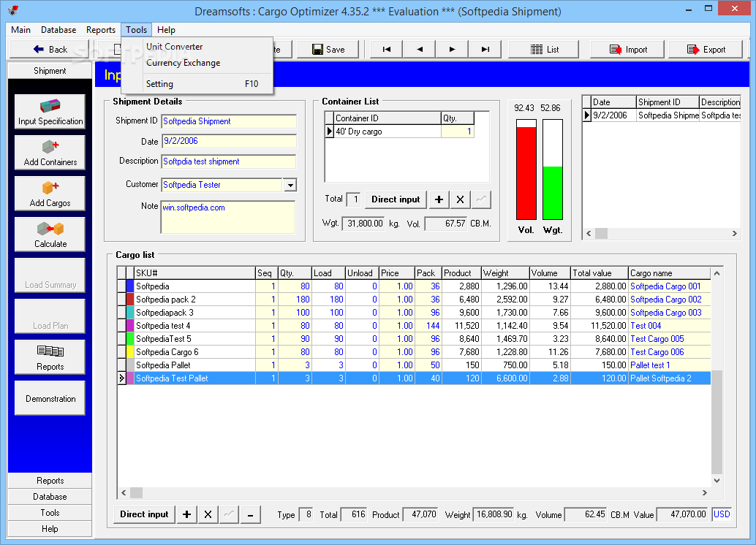
Task: Open the Main menu
Action: pyautogui.click(x=20, y=30)
